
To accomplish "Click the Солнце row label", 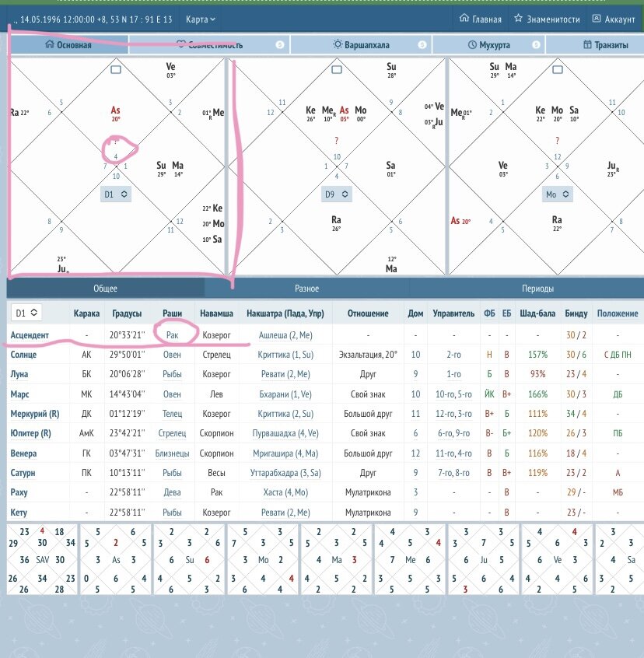I will 23,355.
